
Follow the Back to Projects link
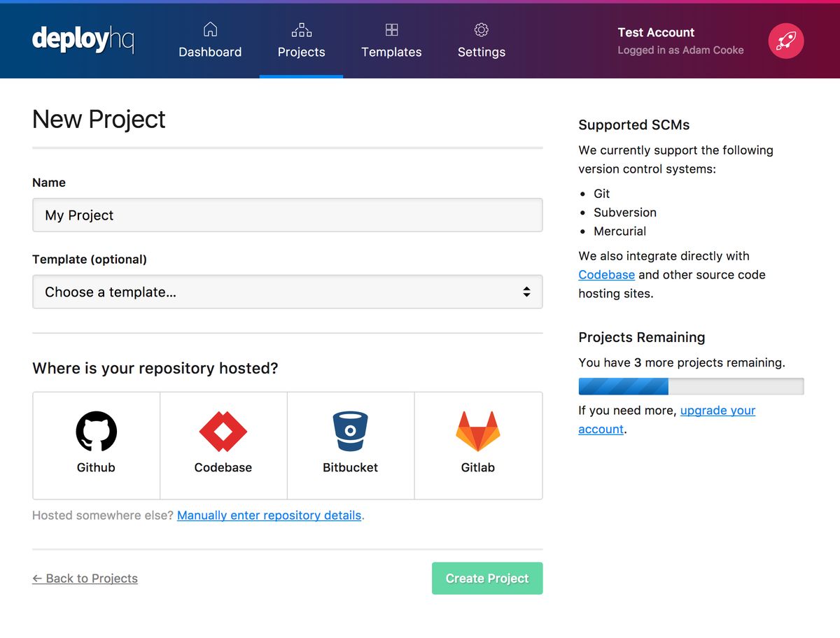tap(85, 579)
